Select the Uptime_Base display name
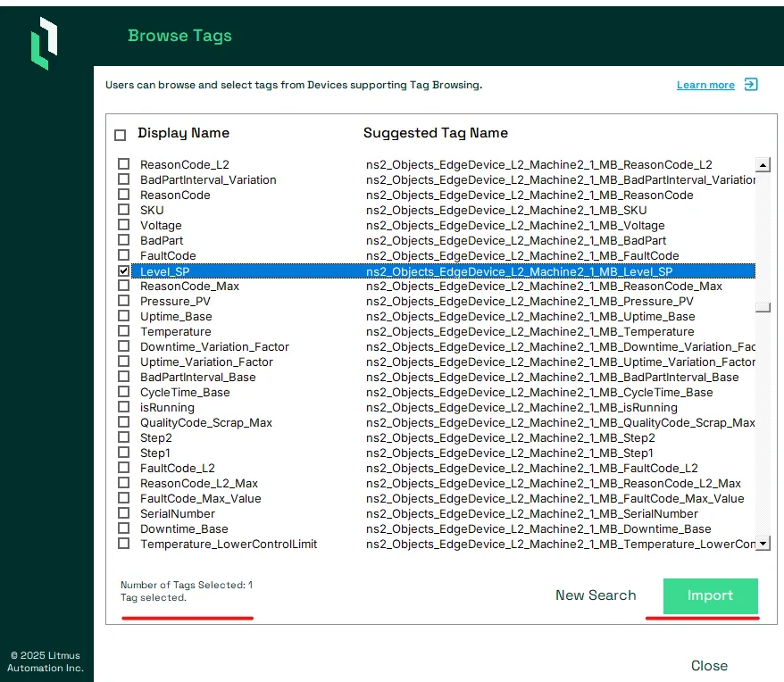Image resolution: width=784 pixels, height=682 pixels. tap(176, 317)
